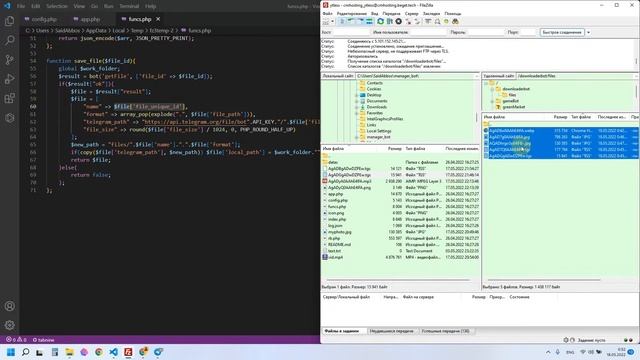
Task: Toggle the transfer queue display in FileZilla
Action: [x=369, y=21]
